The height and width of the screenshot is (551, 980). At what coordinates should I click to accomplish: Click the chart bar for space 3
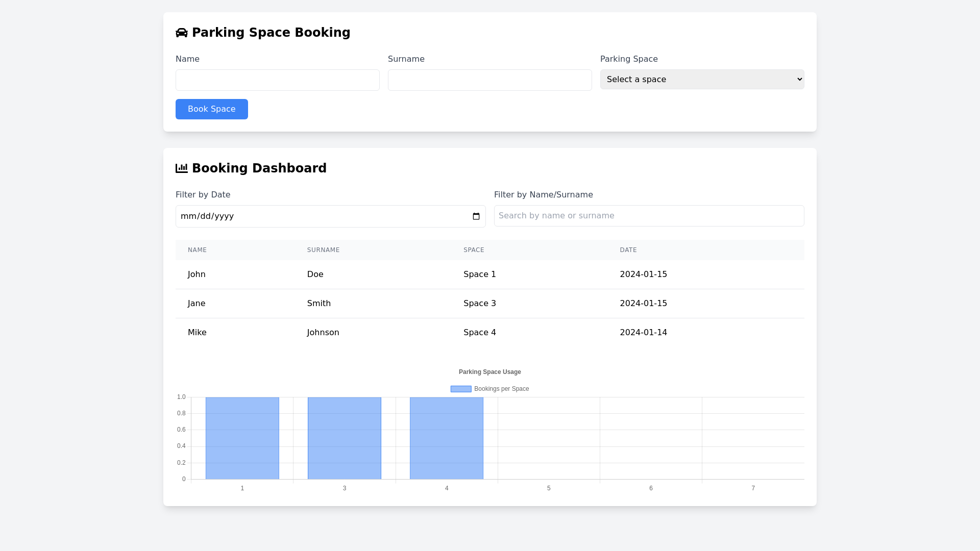(x=344, y=438)
